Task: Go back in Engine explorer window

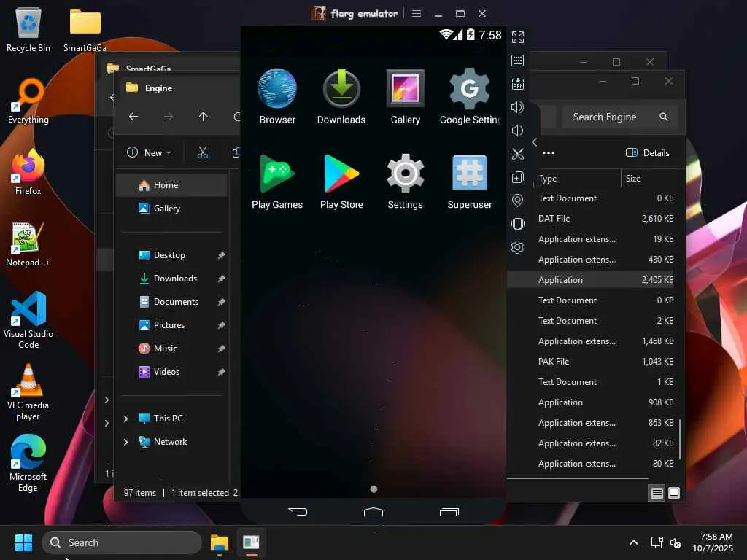Action: click(x=133, y=116)
